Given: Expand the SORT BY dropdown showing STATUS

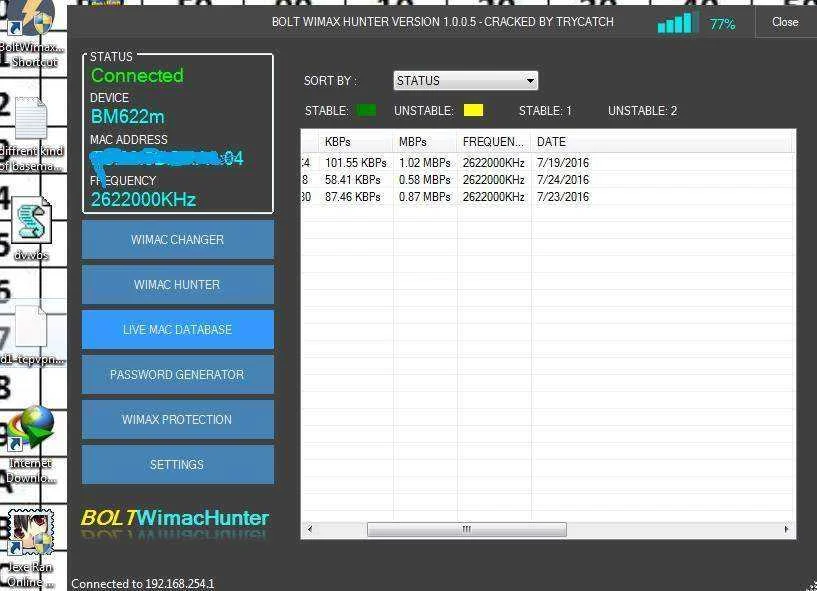Looking at the screenshot, I should pos(465,81).
